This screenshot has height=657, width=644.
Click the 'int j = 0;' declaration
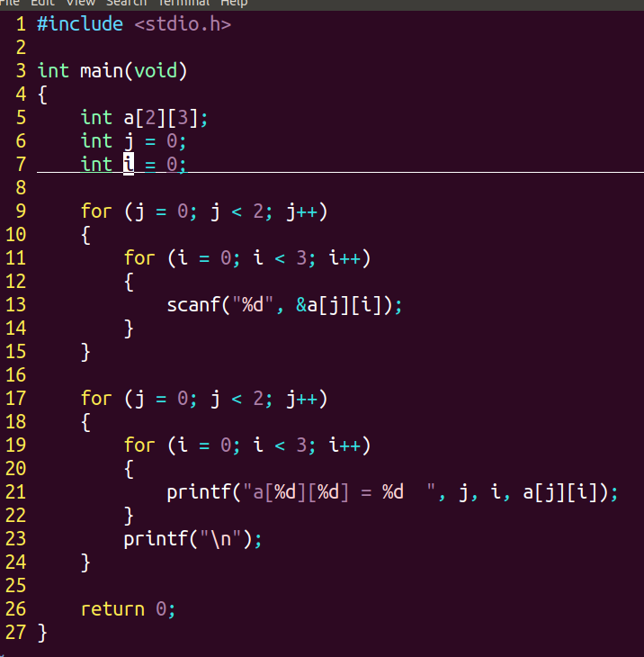pos(133,140)
